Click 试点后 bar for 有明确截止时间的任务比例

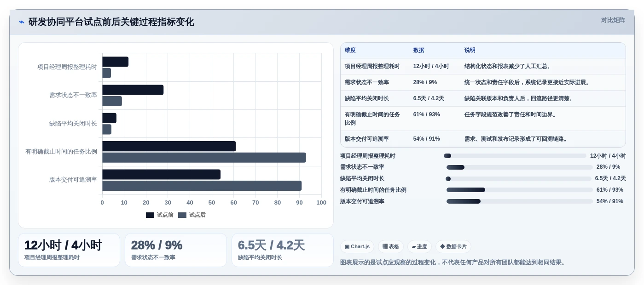(204, 158)
